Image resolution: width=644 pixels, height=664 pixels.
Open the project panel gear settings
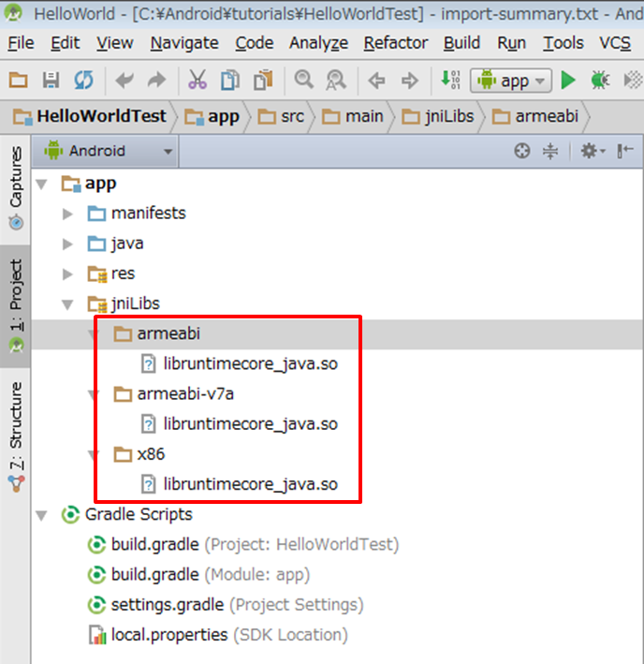point(593,151)
